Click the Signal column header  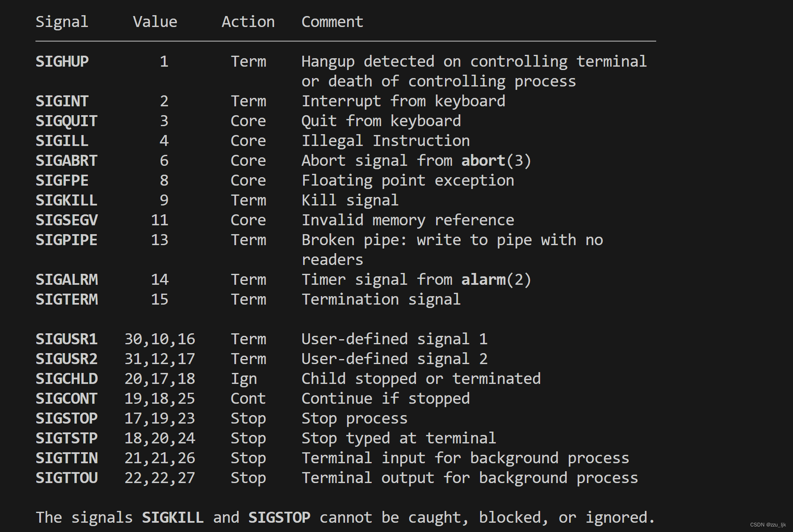(x=62, y=22)
